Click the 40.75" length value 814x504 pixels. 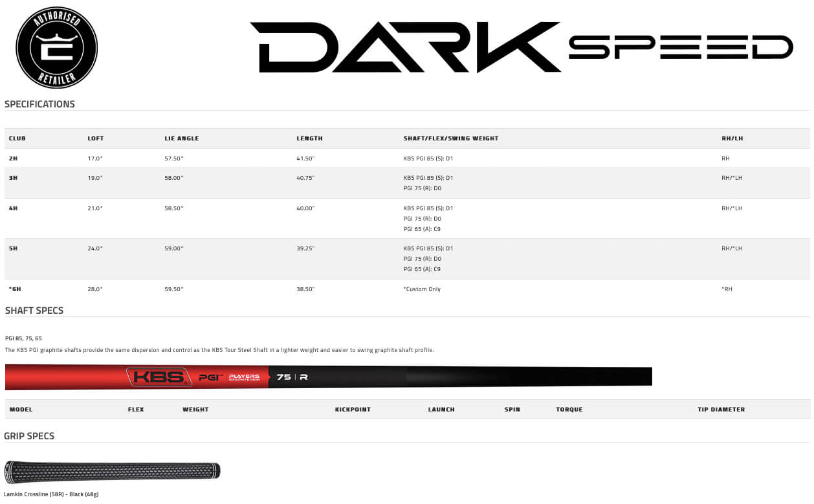tap(305, 178)
